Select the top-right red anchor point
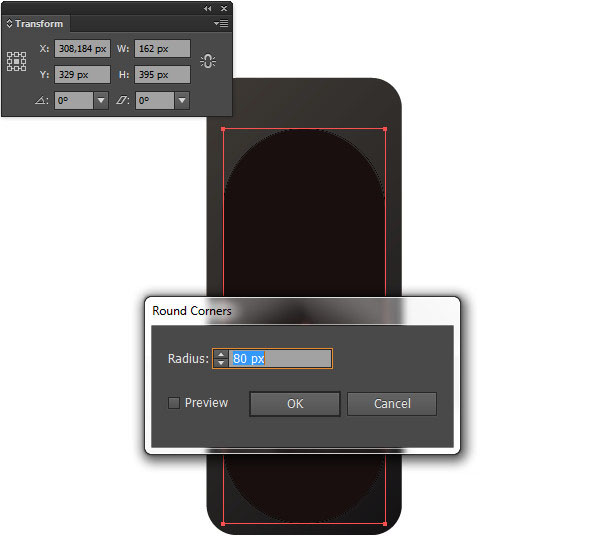 pos(385,129)
